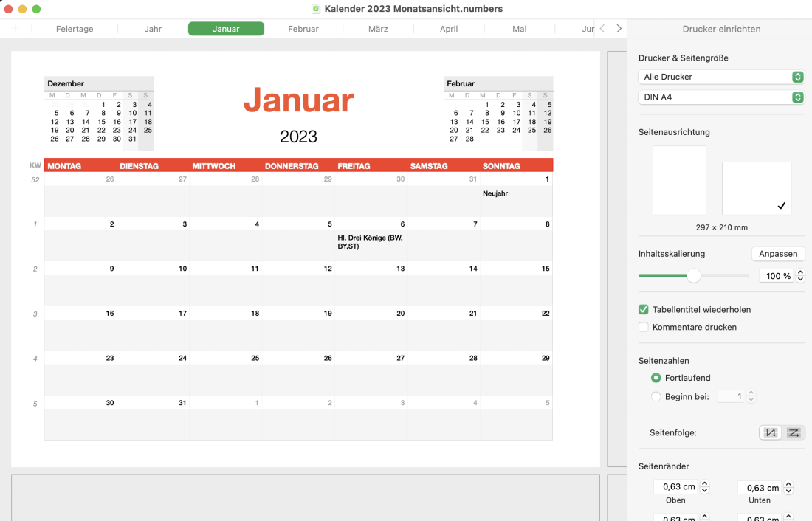
Task: Choose the portrait orientation thumbnail
Action: coord(678,180)
